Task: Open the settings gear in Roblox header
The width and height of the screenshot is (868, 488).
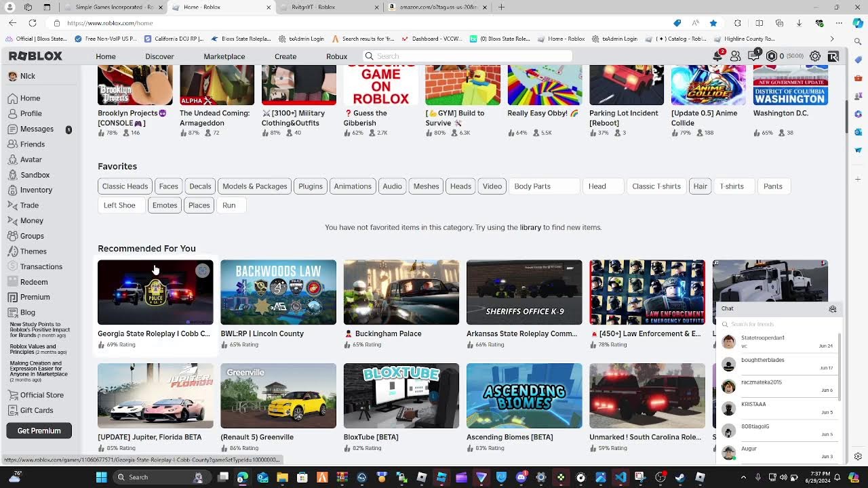Action: (815, 56)
